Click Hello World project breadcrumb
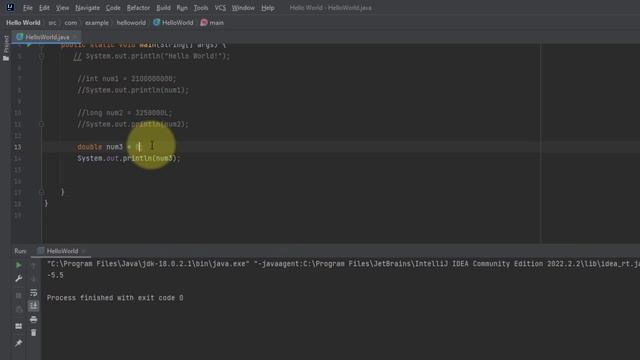The image size is (640, 360). pyautogui.click(x=23, y=23)
